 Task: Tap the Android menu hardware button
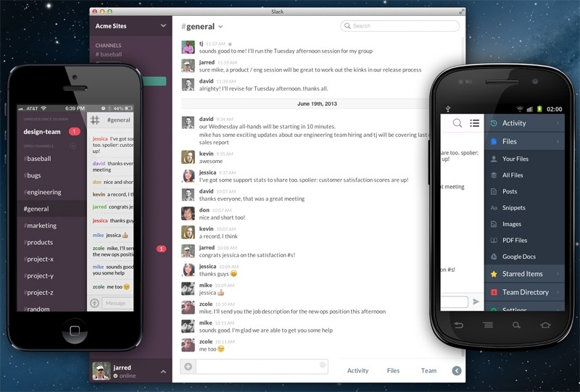pos(488,325)
